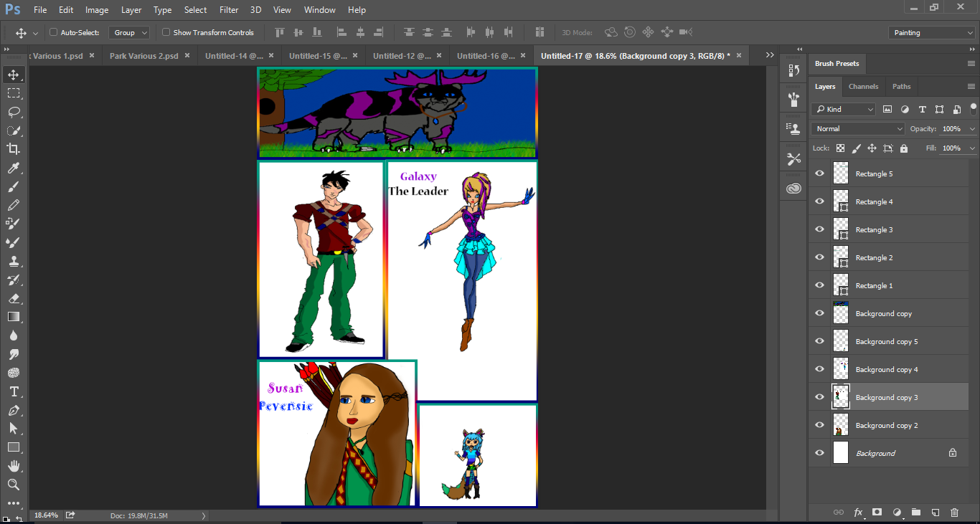Viewport: 980px width, 524px height.
Task: Enable the Auto-Select checkbox
Action: (52, 32)
